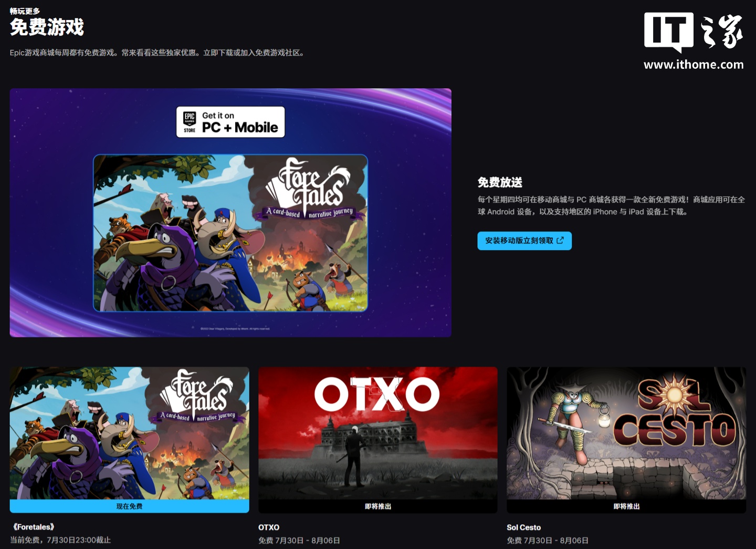Click the 《Foretales》 title link
The height and width of the screenshot is (549, 756).
click(x=33, y=527)
